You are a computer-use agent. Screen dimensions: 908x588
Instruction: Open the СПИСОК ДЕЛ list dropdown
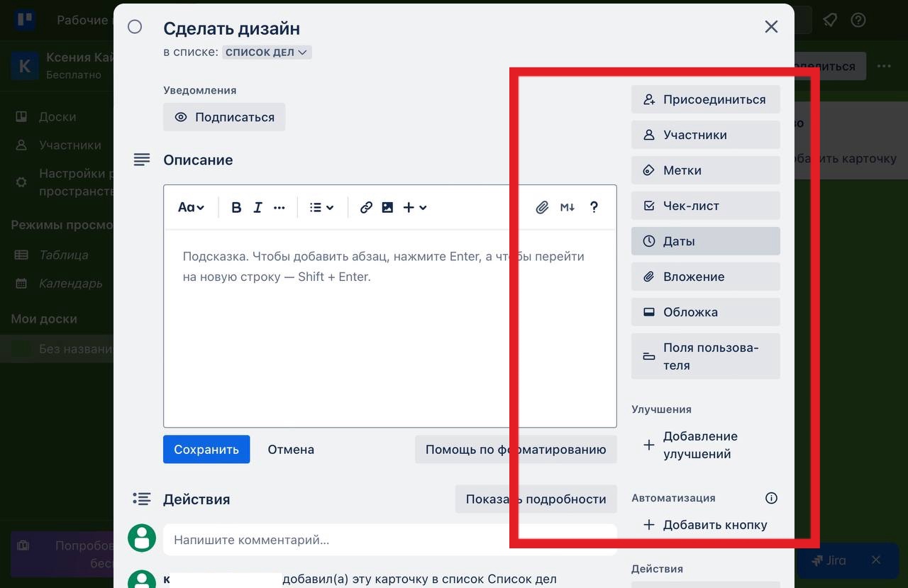267,52
